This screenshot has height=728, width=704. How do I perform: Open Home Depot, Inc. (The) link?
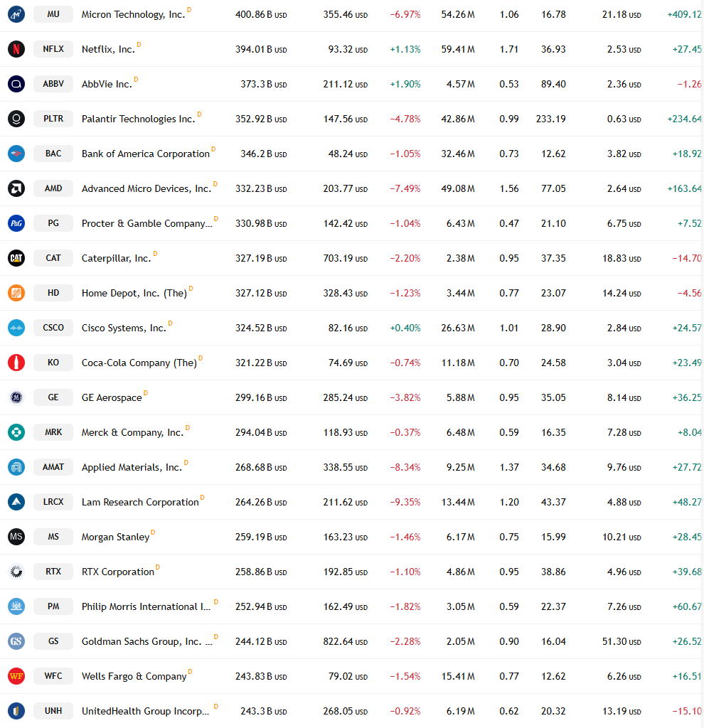[x=134, y=294]
